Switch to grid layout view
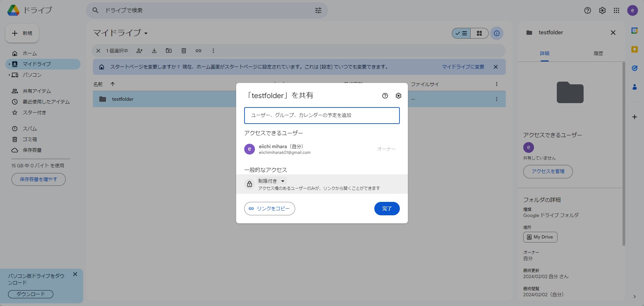The height and width of the screenshot is (306, 644). coord(479,33)
